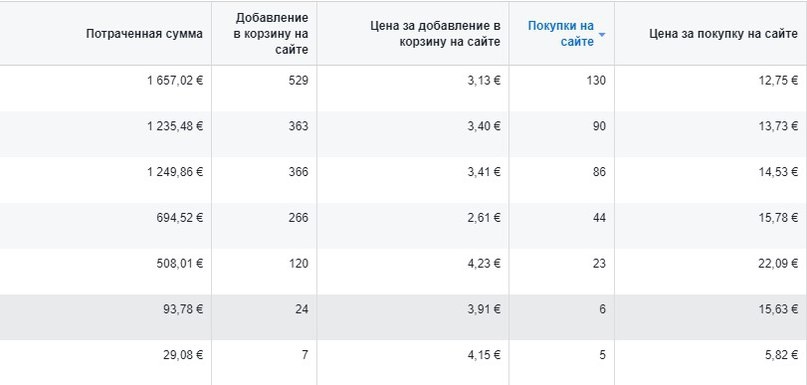Click the 529 add-to-cart value
Screen dimensions: 807x385
coord(299,80)
